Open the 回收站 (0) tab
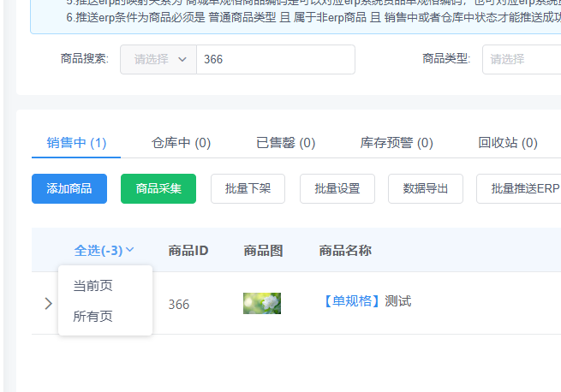561x392 pixels. pyautogui.click(x=507, y=142)
